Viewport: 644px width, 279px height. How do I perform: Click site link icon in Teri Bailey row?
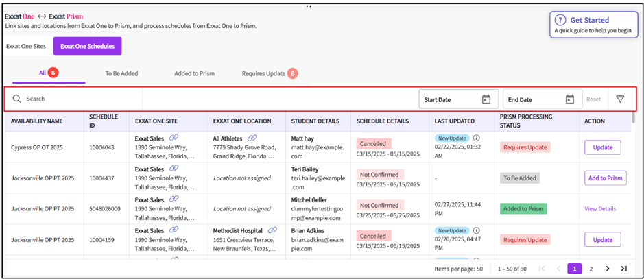pyautogui.click(x=174, y=169)
